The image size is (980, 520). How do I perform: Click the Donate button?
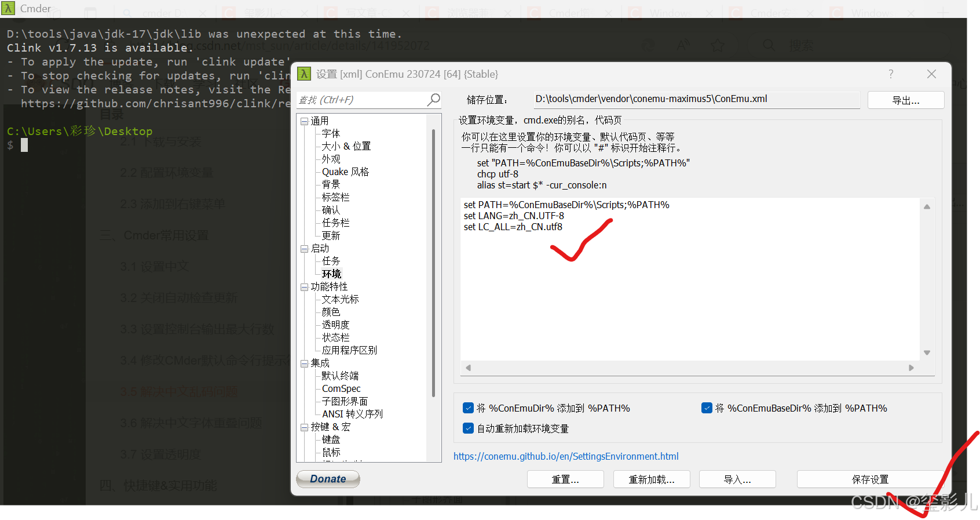point(328,479)
